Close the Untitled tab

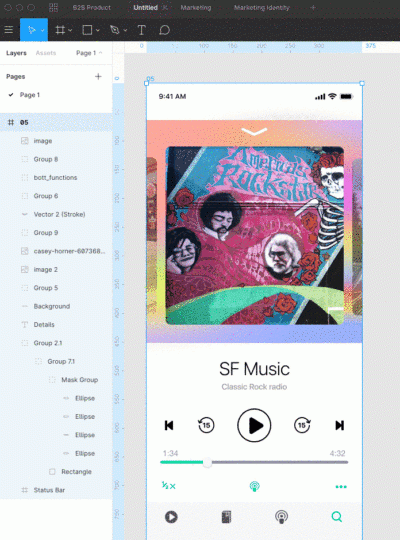(165, 8)
